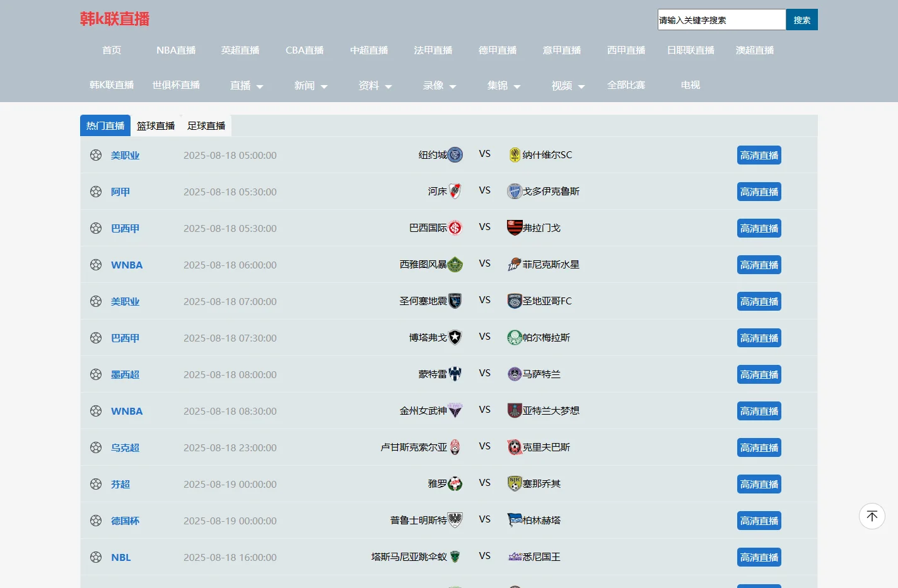Open 全部比赛 in the navigation
The height and width of the screenshot is (588, 898).
626,85
